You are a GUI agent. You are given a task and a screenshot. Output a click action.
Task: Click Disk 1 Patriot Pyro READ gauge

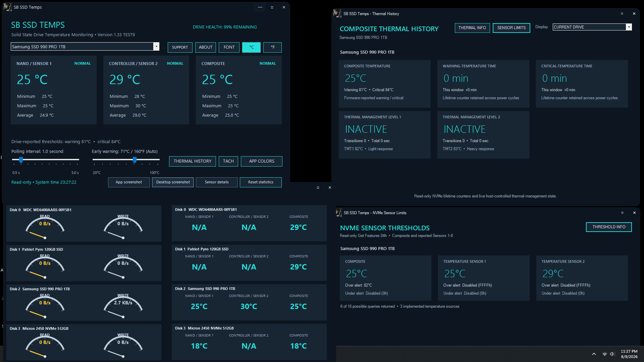[x=45, y=266]
